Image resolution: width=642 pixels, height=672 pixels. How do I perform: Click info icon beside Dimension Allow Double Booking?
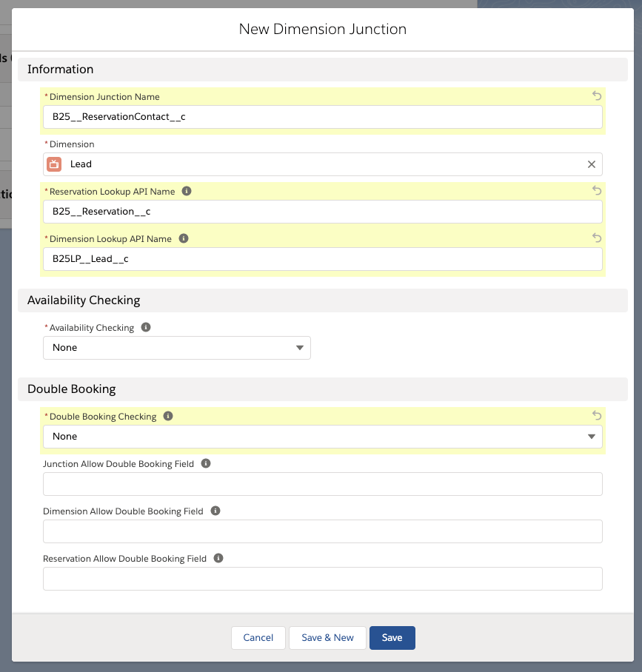215,511
